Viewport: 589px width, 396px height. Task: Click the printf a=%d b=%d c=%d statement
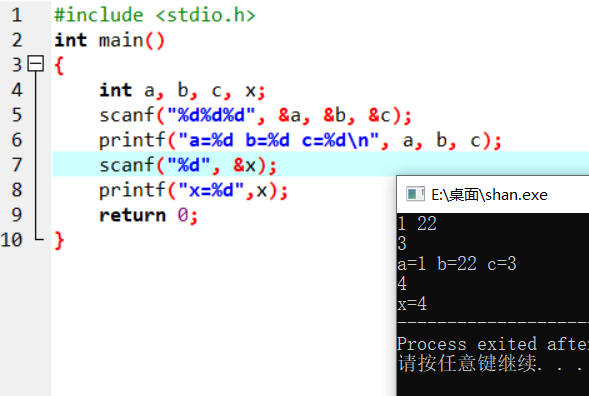[300, 141]
